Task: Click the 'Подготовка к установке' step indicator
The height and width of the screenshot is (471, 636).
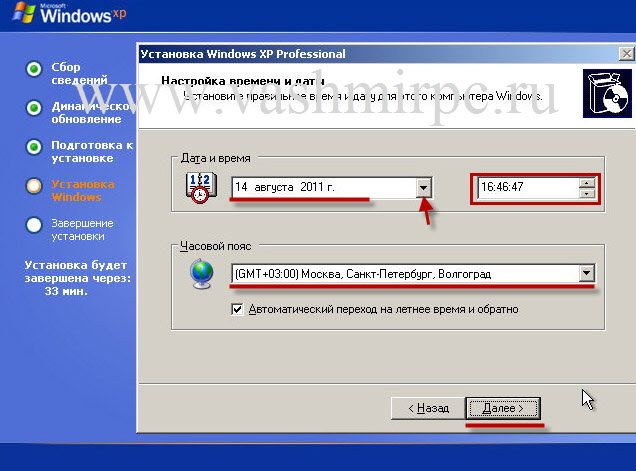Action: click(x=34, y=147)
